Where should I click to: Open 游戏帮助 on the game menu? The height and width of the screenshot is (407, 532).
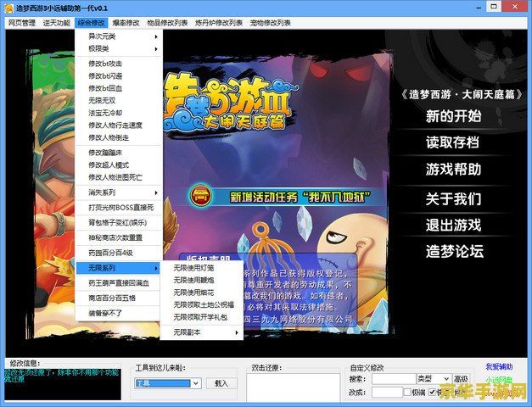point(454,170)
